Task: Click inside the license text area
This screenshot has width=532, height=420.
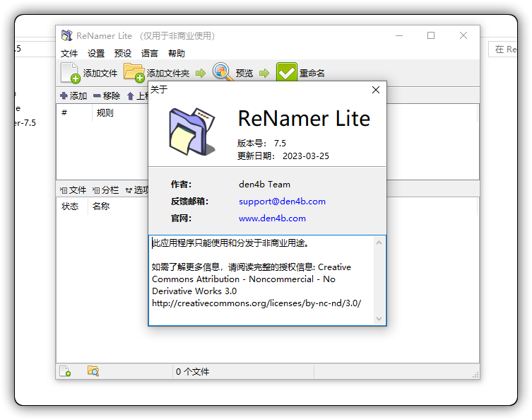Action: click(x=261, y=280)
